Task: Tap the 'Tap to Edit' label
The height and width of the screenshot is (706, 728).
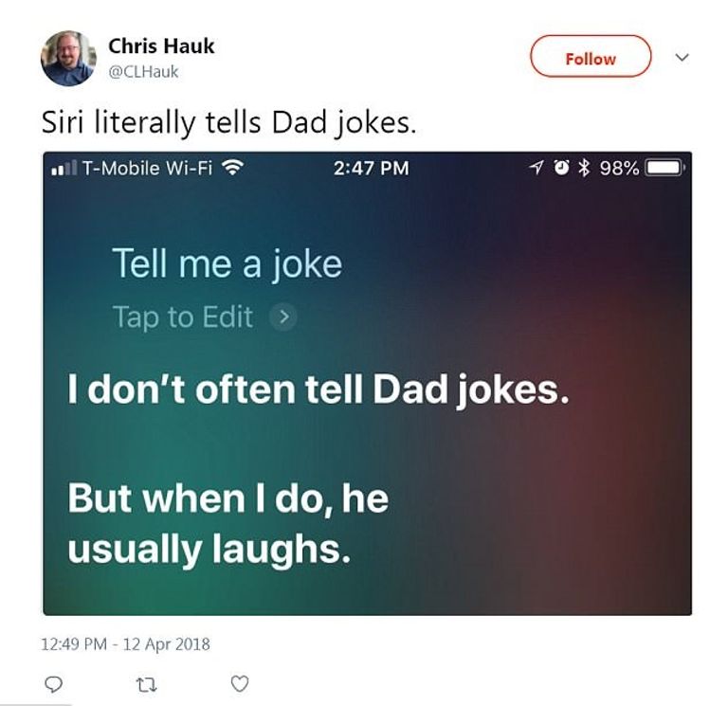Action: click(x=183, y=317)
